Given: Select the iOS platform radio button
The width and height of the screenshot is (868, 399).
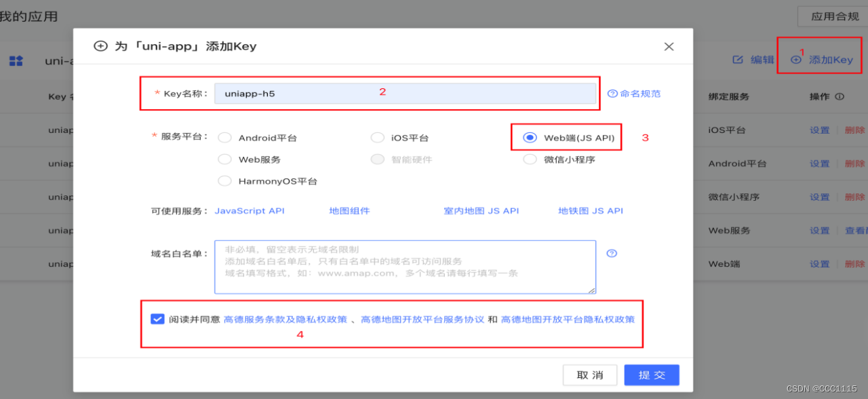Looking at the screenshot, I should 377,138.
